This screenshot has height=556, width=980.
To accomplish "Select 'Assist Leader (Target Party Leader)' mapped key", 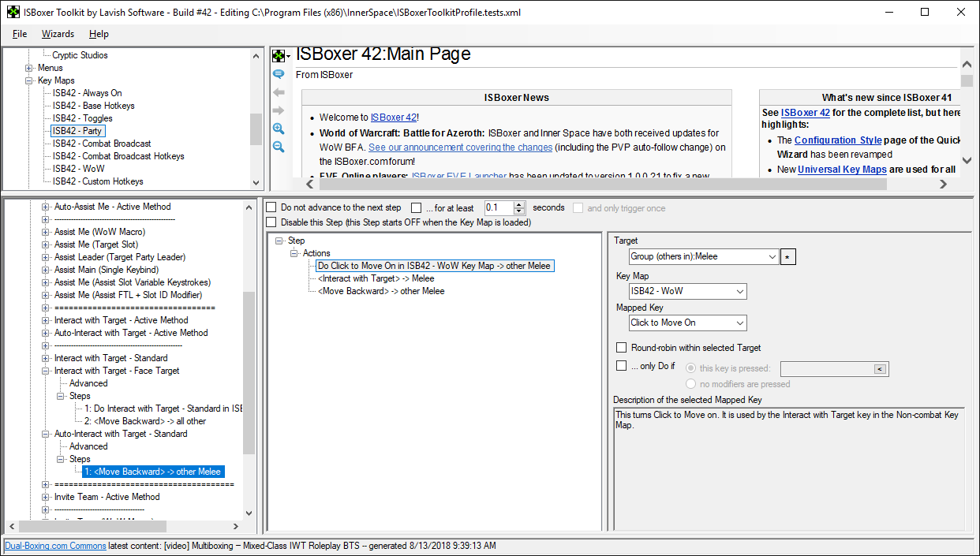I will [x=120, y=257].
